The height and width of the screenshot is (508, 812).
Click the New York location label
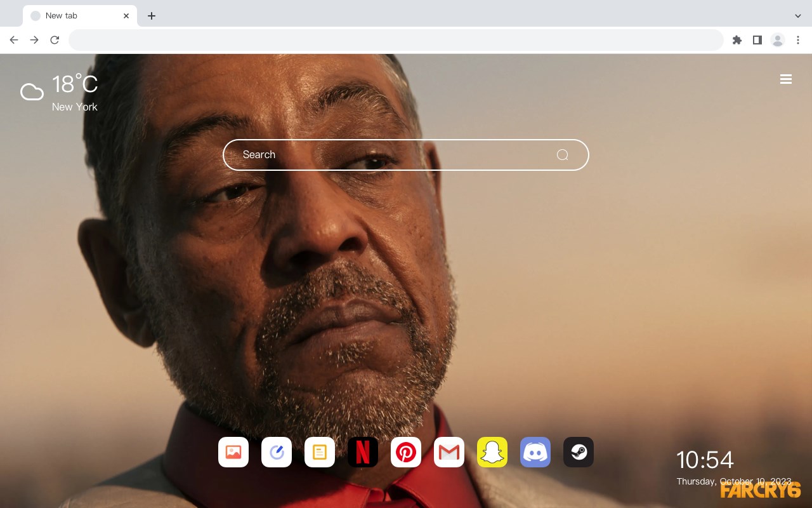[75, 107]
